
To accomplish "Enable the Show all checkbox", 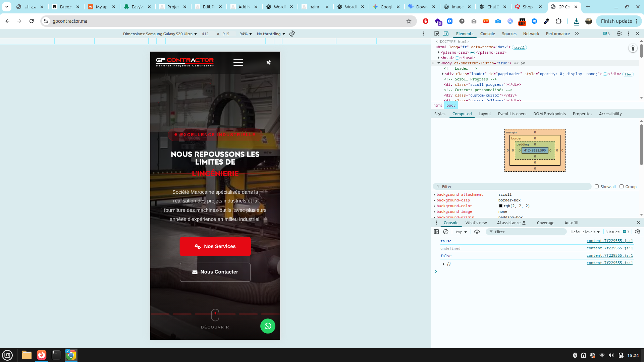I will pyautogui.click(x=597, y=186).
